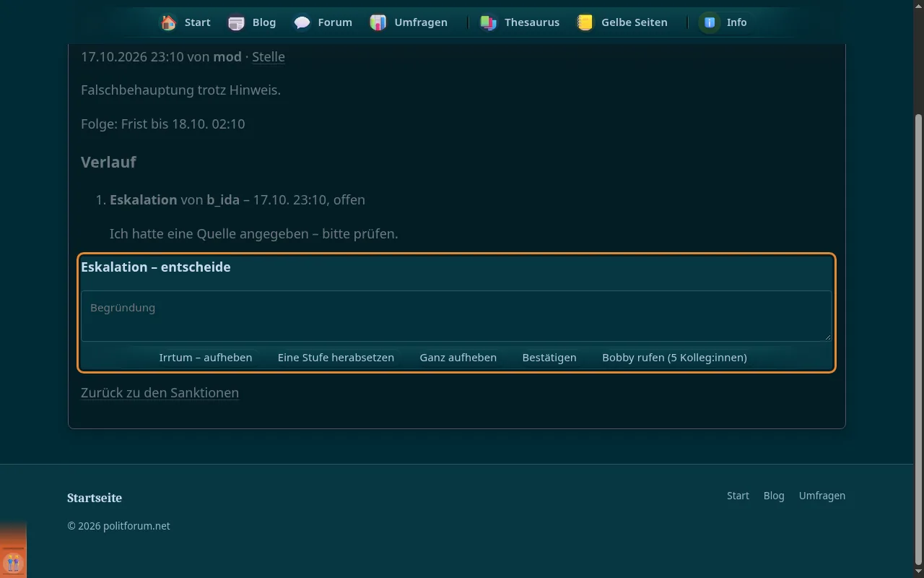Viewport: 924px width, 578px height.
Task: Click the text "Falschbehauptung trotz Hinweis."
Action: [x=180, y=90]
